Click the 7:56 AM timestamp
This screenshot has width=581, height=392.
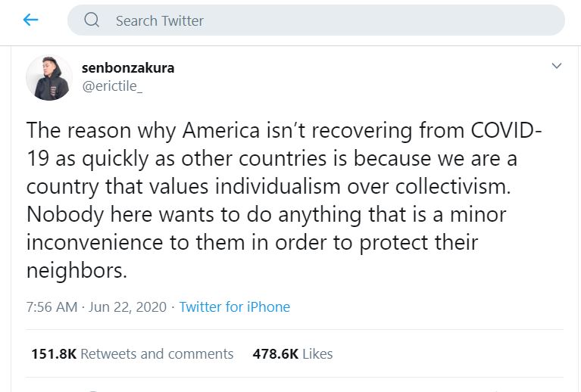pos(52,307)
